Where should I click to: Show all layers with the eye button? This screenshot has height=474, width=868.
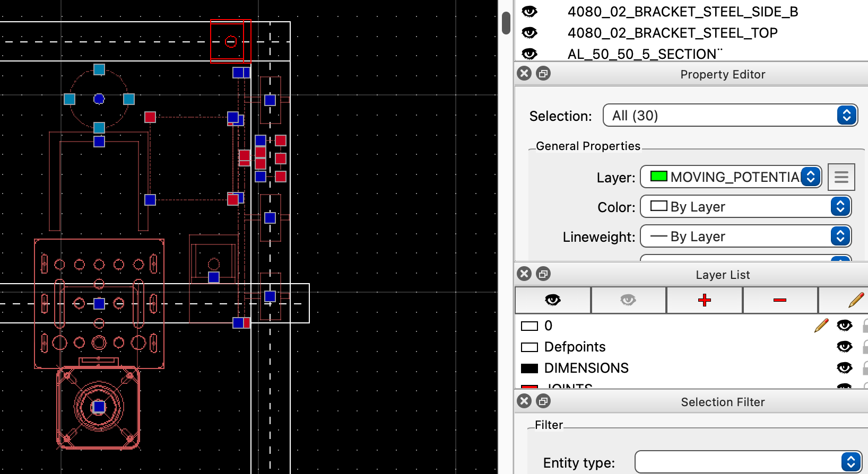pos(552,300)
